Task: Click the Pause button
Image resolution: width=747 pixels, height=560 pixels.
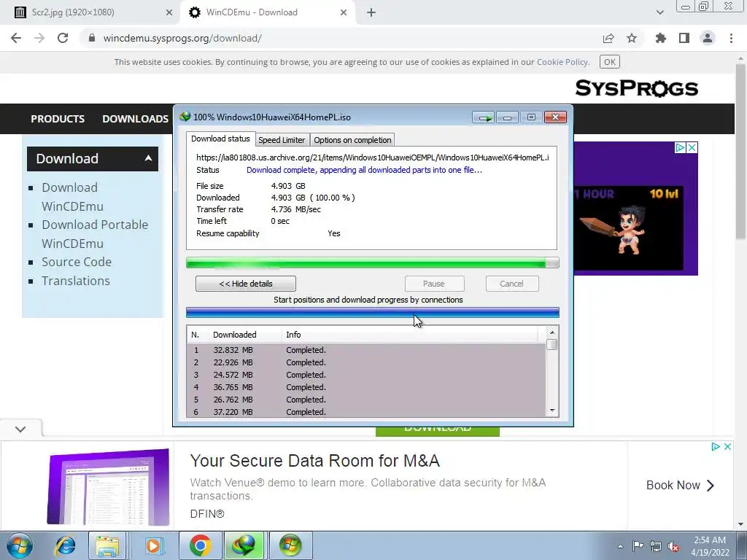Action: click(434, 284)
